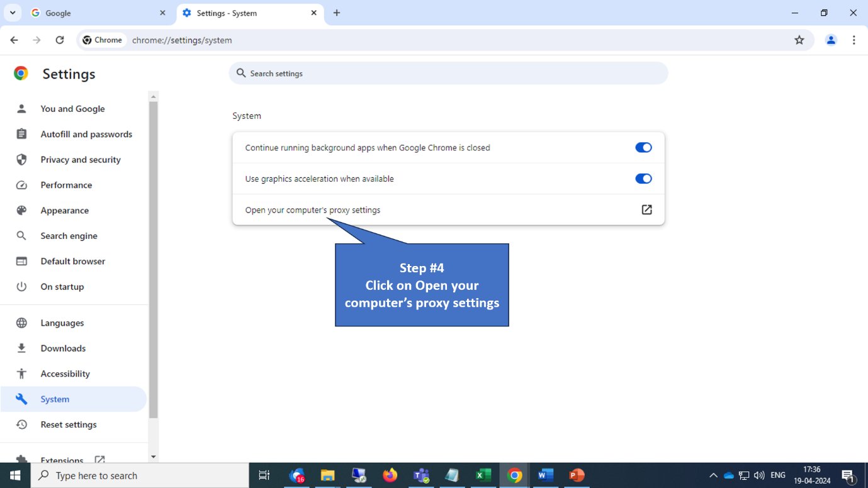Select System in sidebar

pyautogui.click(x=73, y=399)
